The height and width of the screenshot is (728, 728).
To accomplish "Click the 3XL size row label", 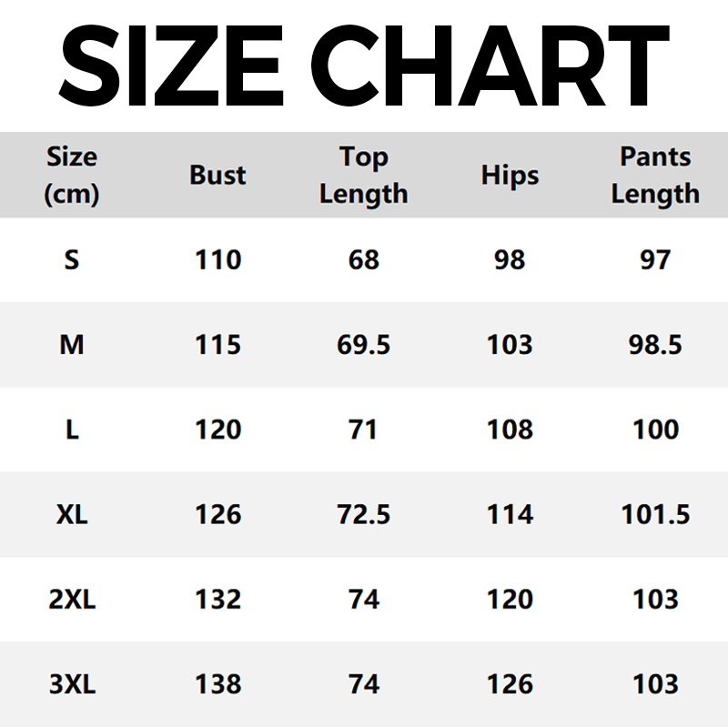I will 72,684.
